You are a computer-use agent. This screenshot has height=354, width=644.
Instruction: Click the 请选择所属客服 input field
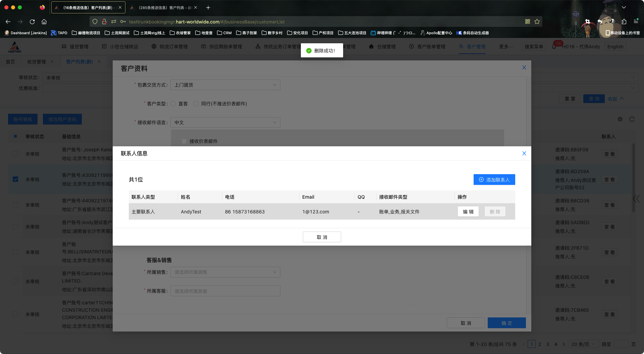225,291
